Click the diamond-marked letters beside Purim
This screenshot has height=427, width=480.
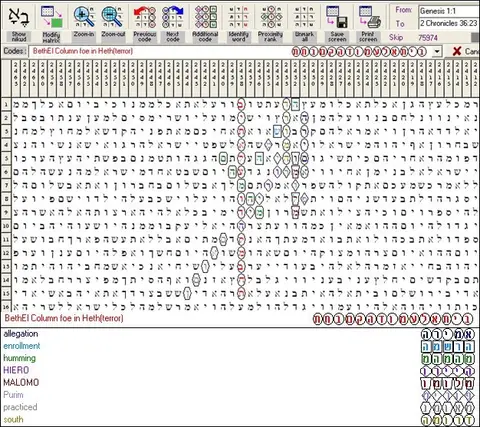tap(447, 396)
